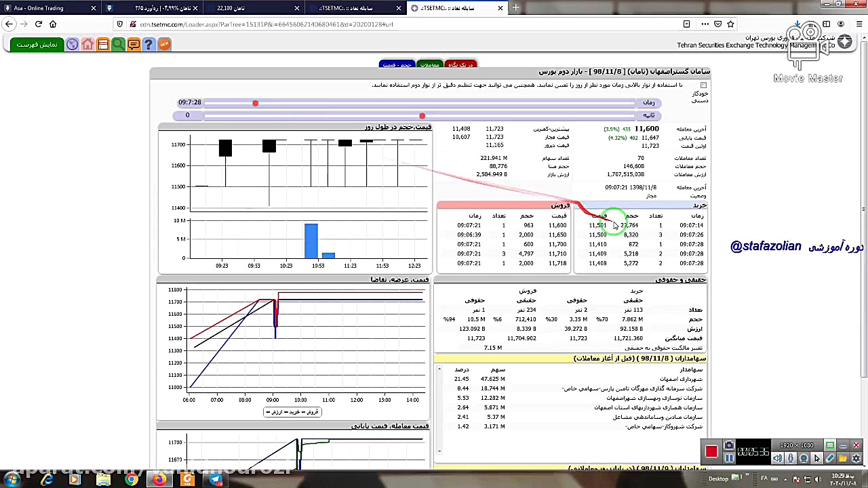Click the green 'نمایش فهرست' button
The height and width of the screenshot is (488, 868).
37,45
